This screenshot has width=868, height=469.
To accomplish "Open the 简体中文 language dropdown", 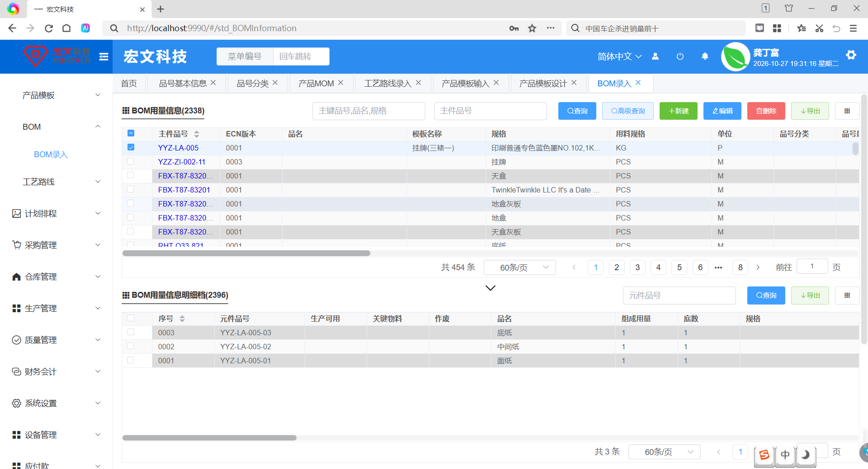I will pos(619,56).
